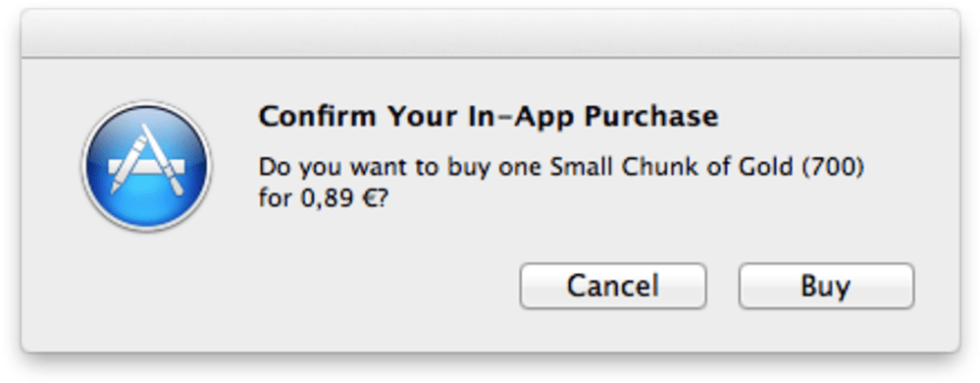Click the price text '0,89 €'

(x=337, y=201)
